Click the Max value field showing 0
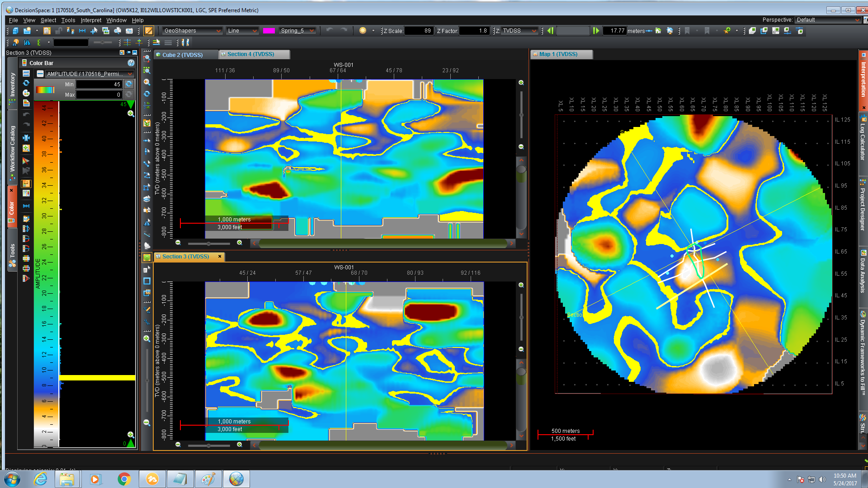The image size is (868, 488). [x=99, y=95]
